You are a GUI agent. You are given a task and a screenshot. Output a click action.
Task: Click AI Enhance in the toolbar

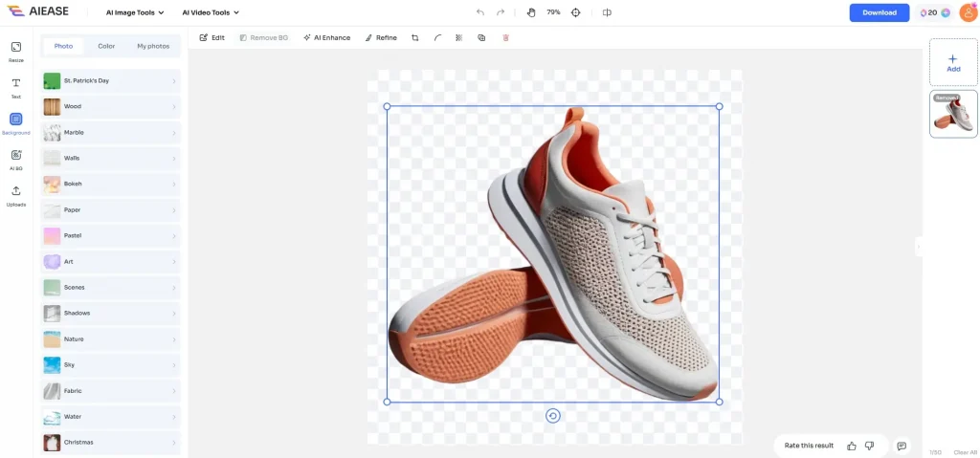[326, 38]
